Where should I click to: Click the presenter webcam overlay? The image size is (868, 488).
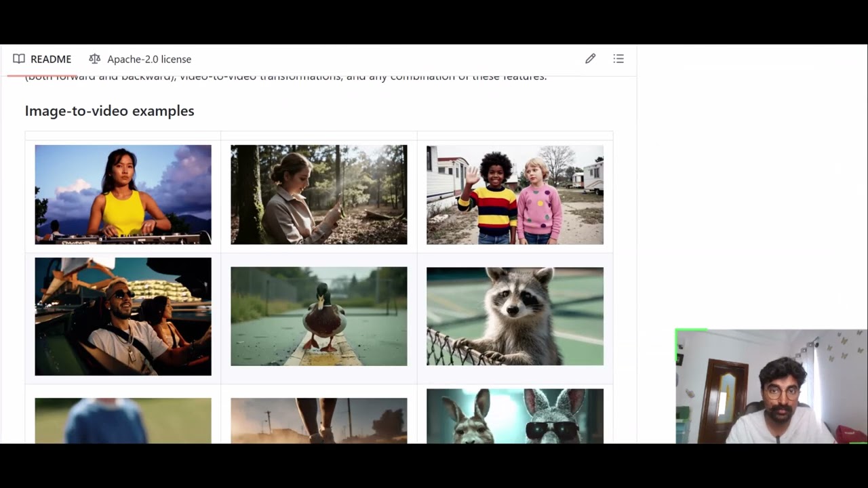pos(771,386)
